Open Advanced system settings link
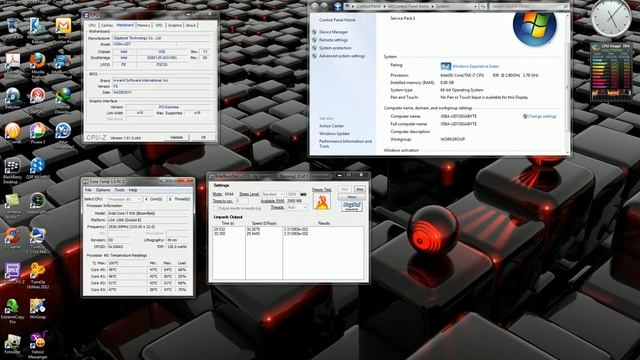 pyautogui.click(x=342, y=56)
